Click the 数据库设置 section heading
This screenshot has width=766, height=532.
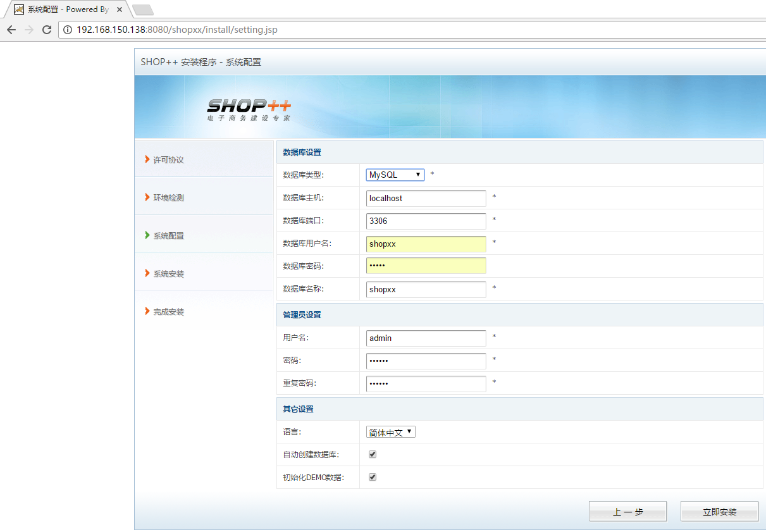pos(302,152)
